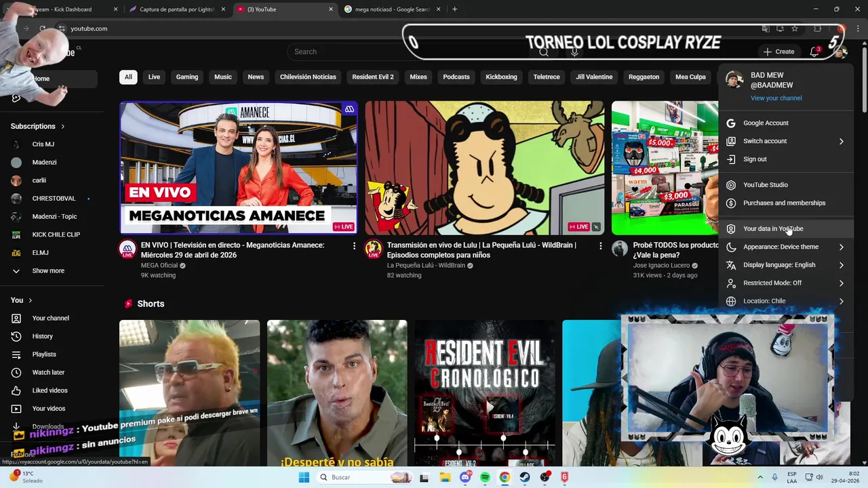Open YouTube Studio menu entry
868x488 pixels.
[x=786, y=184]
